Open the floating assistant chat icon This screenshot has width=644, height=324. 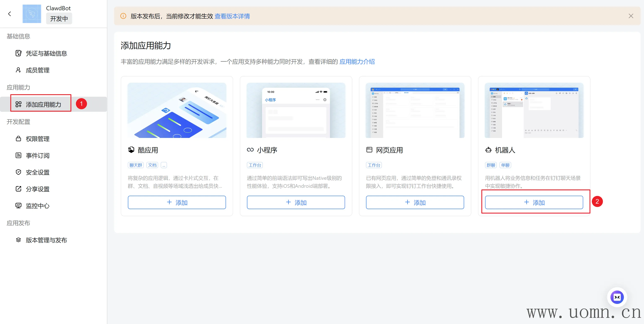tap(617, 297)
